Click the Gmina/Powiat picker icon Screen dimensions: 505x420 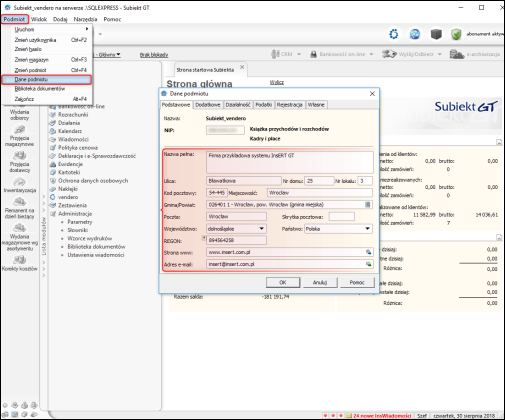pos(368,204)
